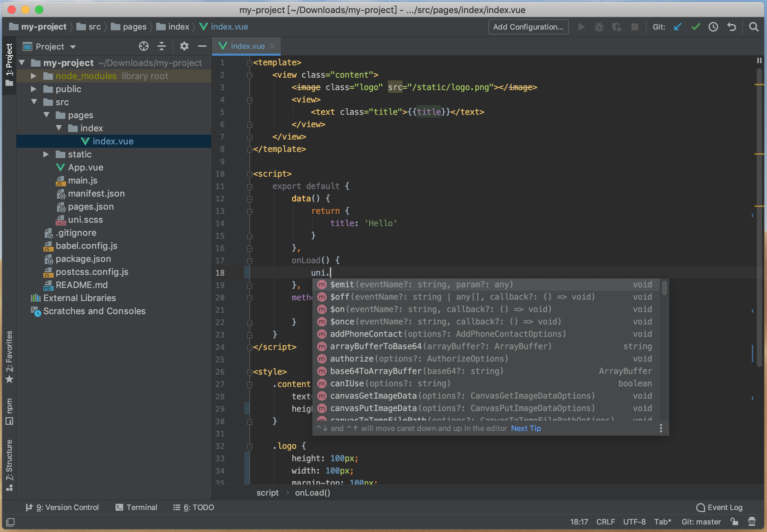Click the Run/Play configuration button

(582, 27)
